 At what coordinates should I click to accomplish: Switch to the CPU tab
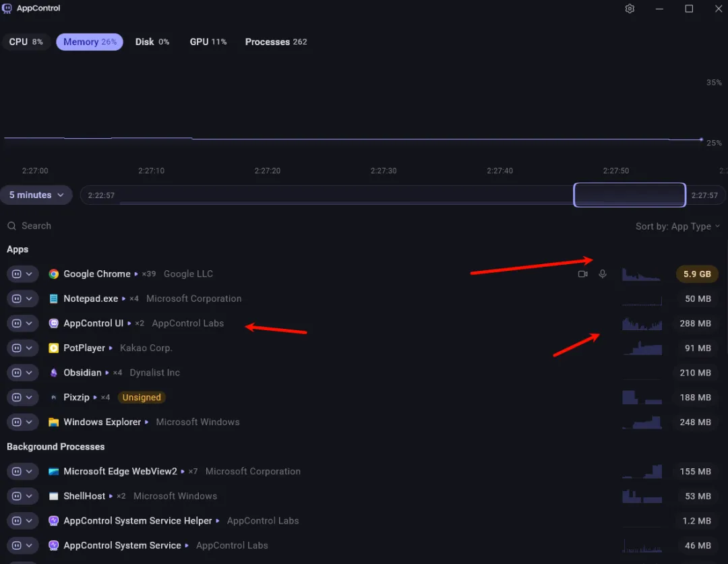(26, 42)
